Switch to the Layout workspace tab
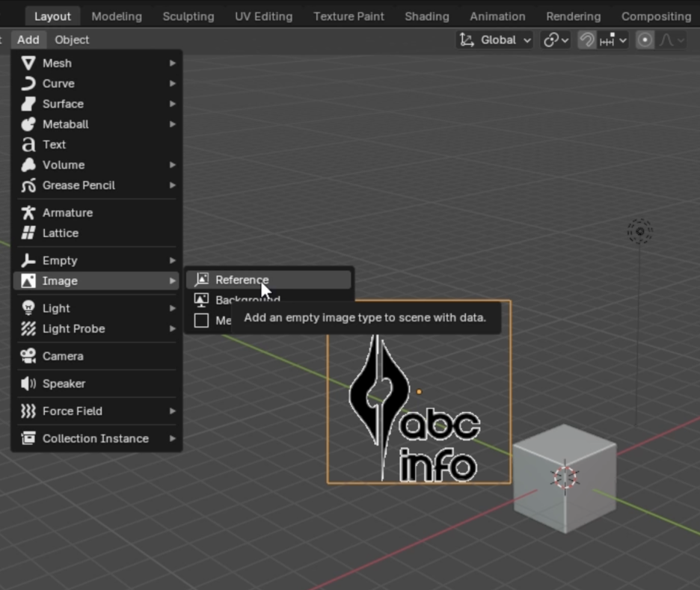This screenshot has width=700, height=590. tap(52, 16)
